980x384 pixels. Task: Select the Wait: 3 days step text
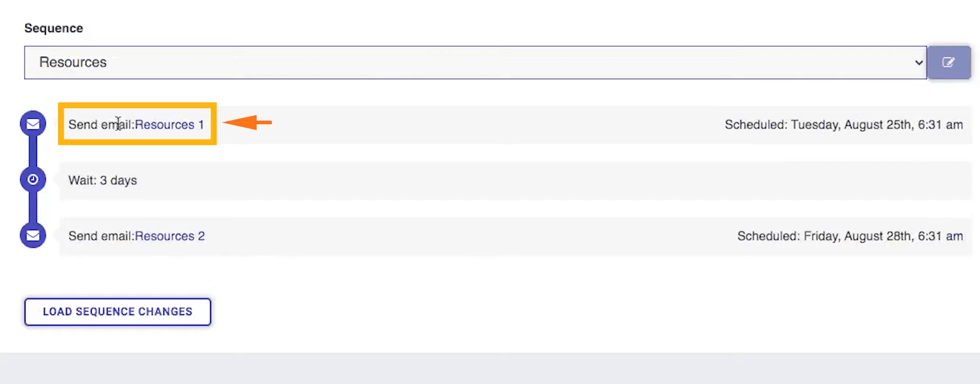point(103,181)
